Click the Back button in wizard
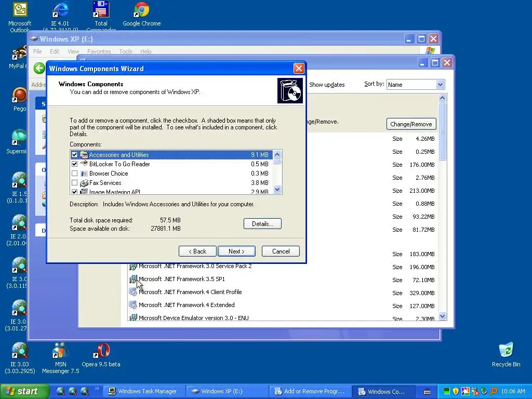Image resolution: width=532 pixels, height=399 pixels. pyautogui.click(x=197, y=251)
